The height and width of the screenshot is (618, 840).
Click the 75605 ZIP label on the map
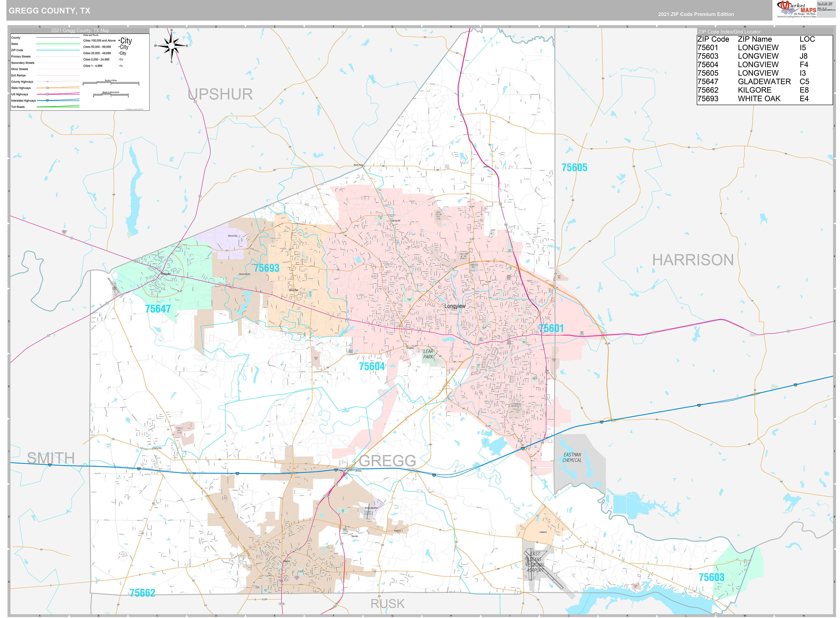(574, 168)
